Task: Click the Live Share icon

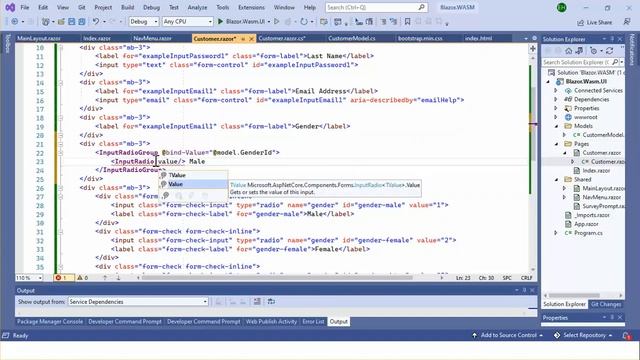Action: [580, 22]
